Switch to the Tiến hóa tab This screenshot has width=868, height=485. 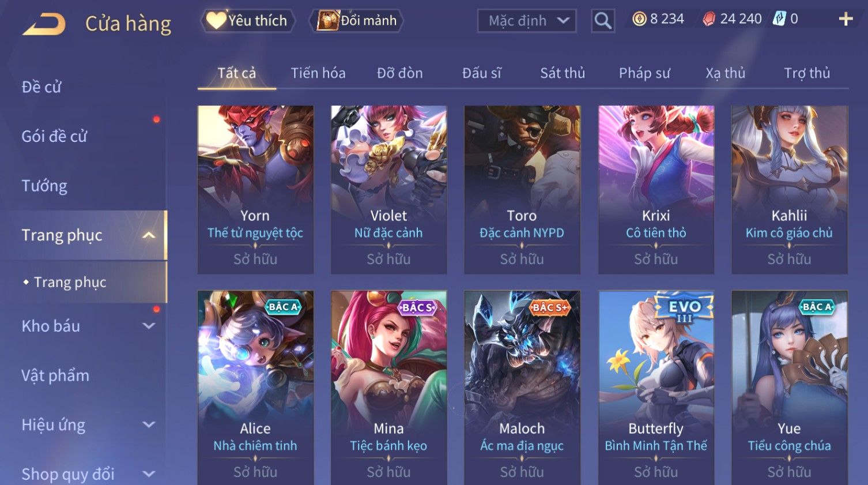pyautogui.click(x=318, y=73)
